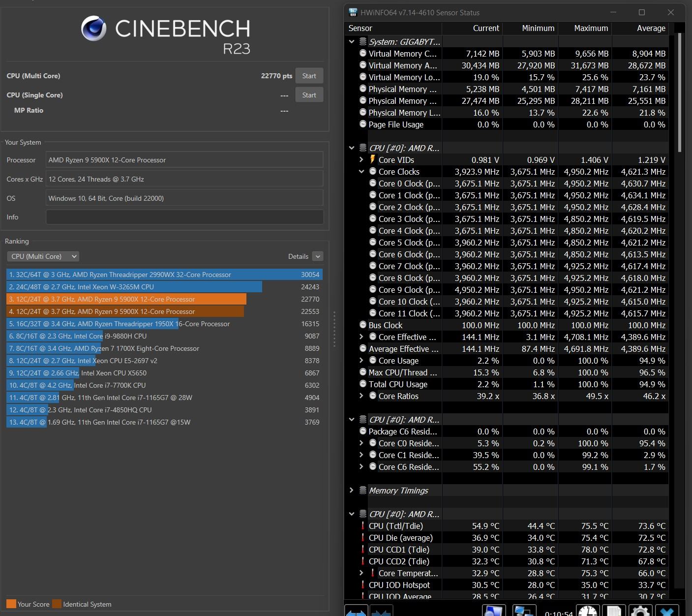Image resolution: width=692 pixels, height=616 pixels.
Task: Open the Details dropdown arrow in Ranking
Action: [x=318, y=256]
